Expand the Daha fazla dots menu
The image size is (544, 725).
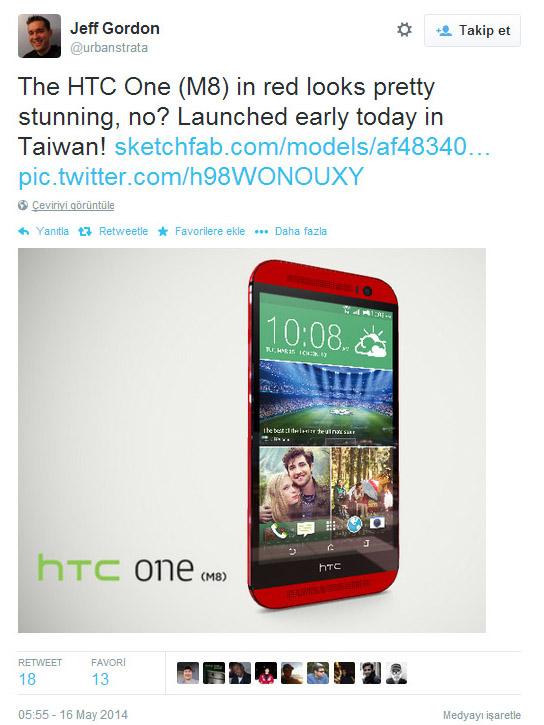[x=261, y=231]
